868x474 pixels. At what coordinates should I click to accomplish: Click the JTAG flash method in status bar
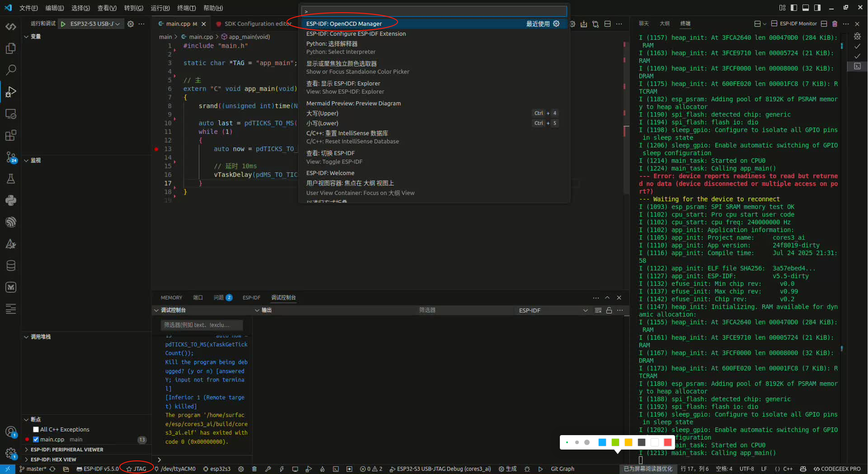136,469
